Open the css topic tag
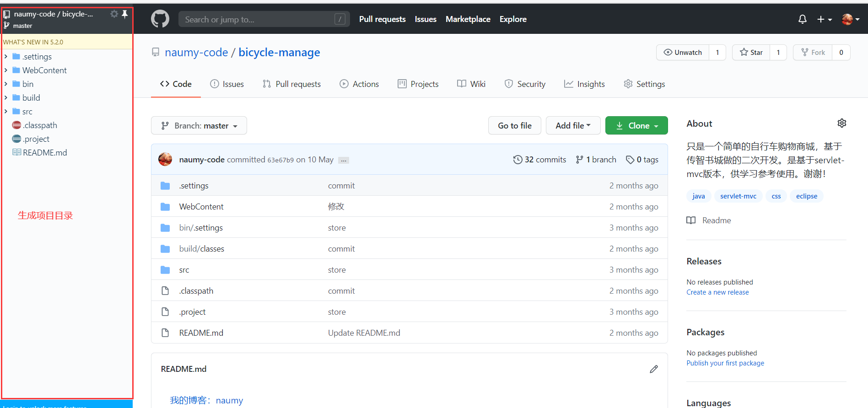Viewport: 868px width, 408px height. coord(776,196)
